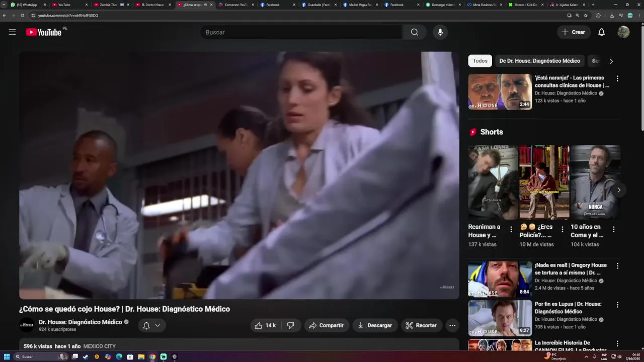Start voice search with the microphone icon
The height and width of the screenshot is (362, 644).
(440, 32)
